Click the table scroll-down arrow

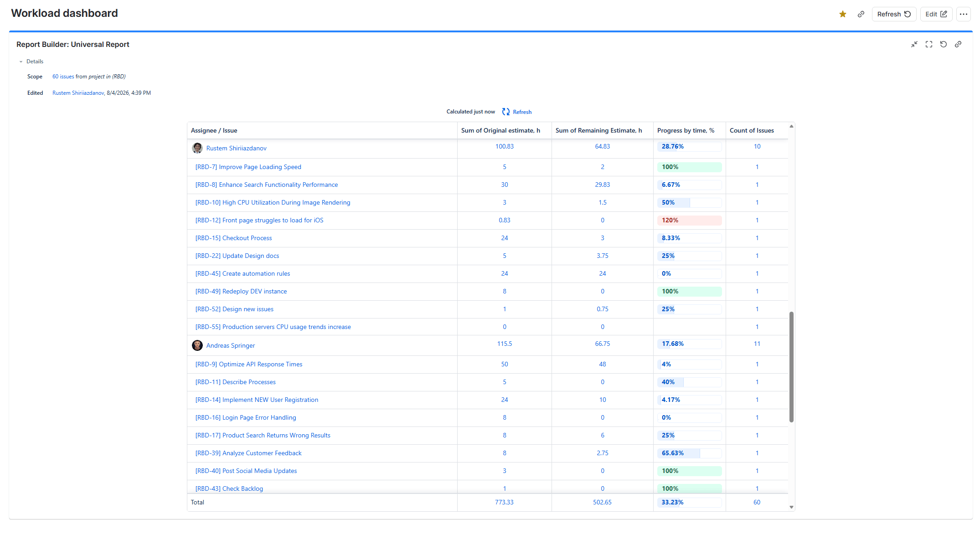pyautogui.click(x=791, y=507)
